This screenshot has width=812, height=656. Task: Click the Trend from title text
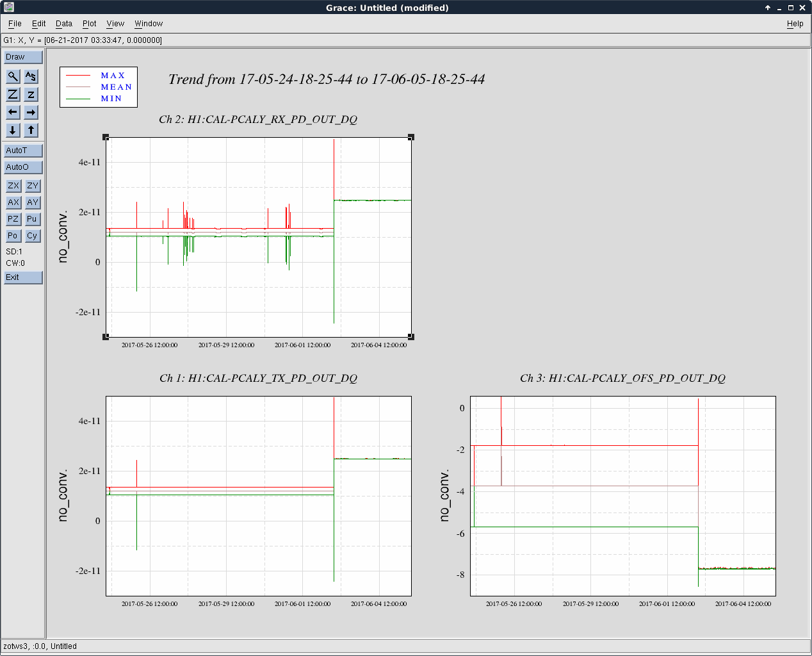coord(327,79)
